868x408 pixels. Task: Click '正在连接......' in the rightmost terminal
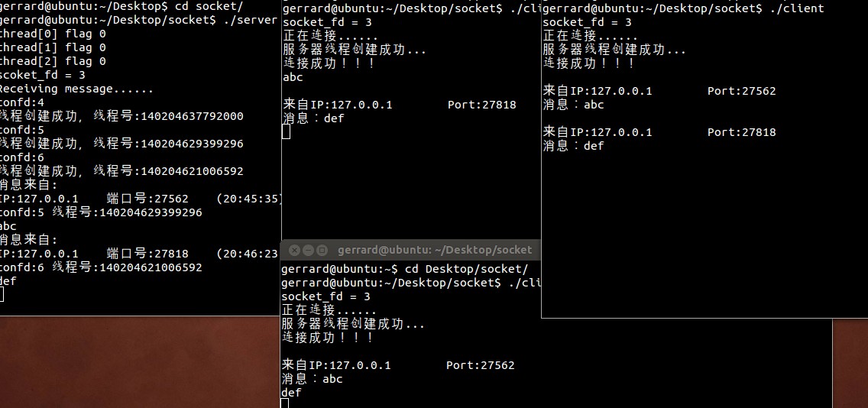tap(590, 36)
